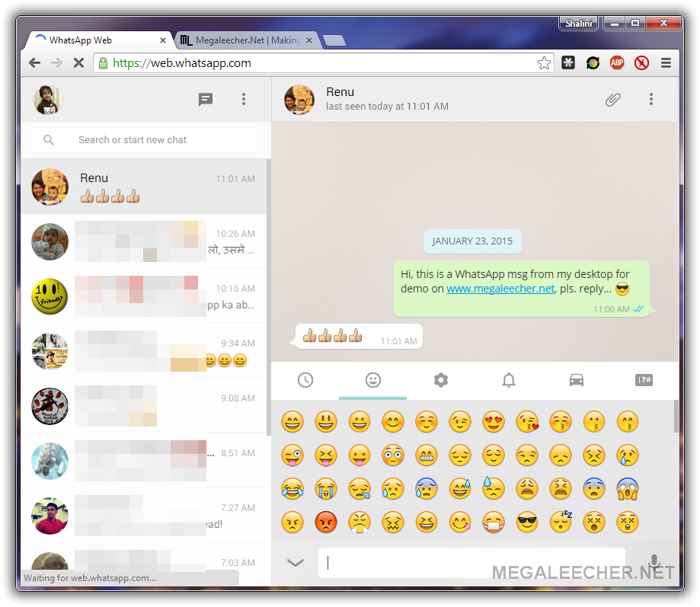The image size is (700, 607).
Task: Select the car emoji category tab
Action: [577, 380]
